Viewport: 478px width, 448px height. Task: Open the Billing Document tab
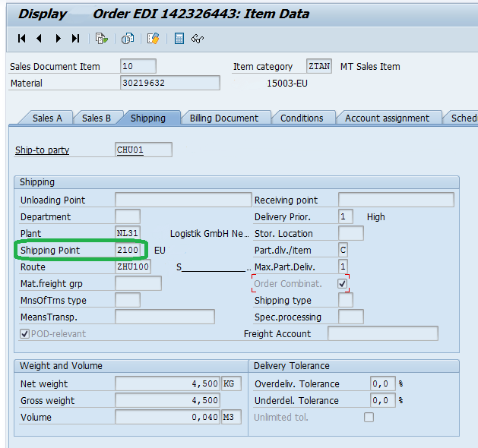(224, 118)
